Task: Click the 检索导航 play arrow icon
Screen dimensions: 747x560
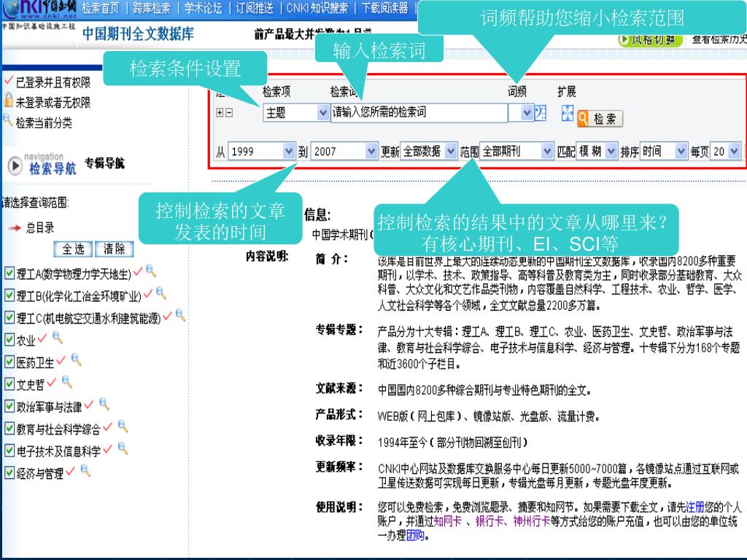Action: [x=15, y=166]
